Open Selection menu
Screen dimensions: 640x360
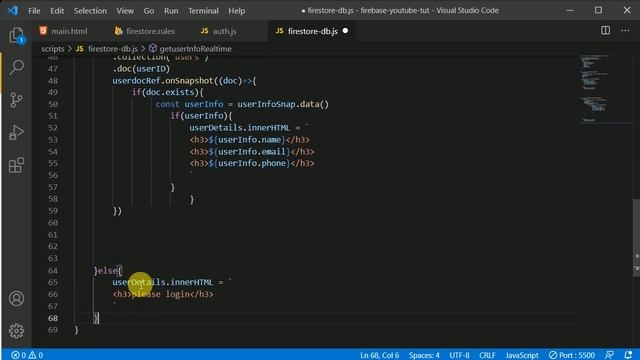tap(90, 11)
